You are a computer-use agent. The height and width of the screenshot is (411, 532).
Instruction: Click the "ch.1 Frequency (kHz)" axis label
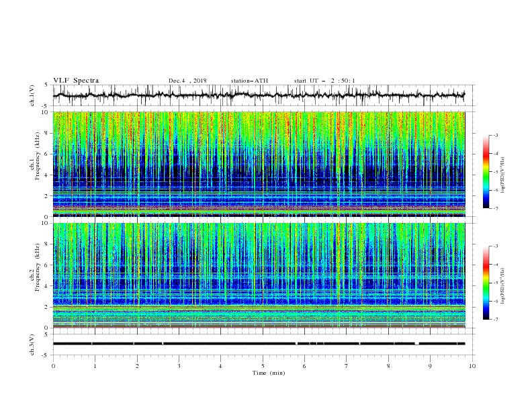point(35,156)
